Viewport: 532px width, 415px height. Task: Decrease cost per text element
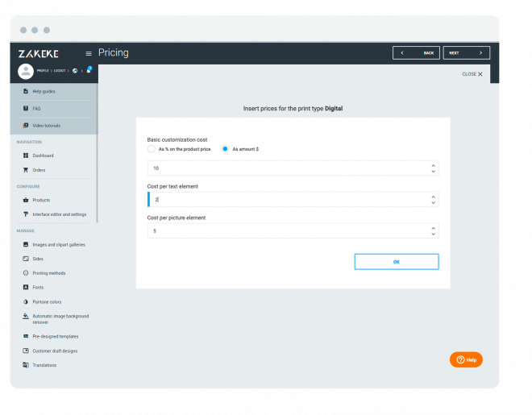tap(434, 202)
